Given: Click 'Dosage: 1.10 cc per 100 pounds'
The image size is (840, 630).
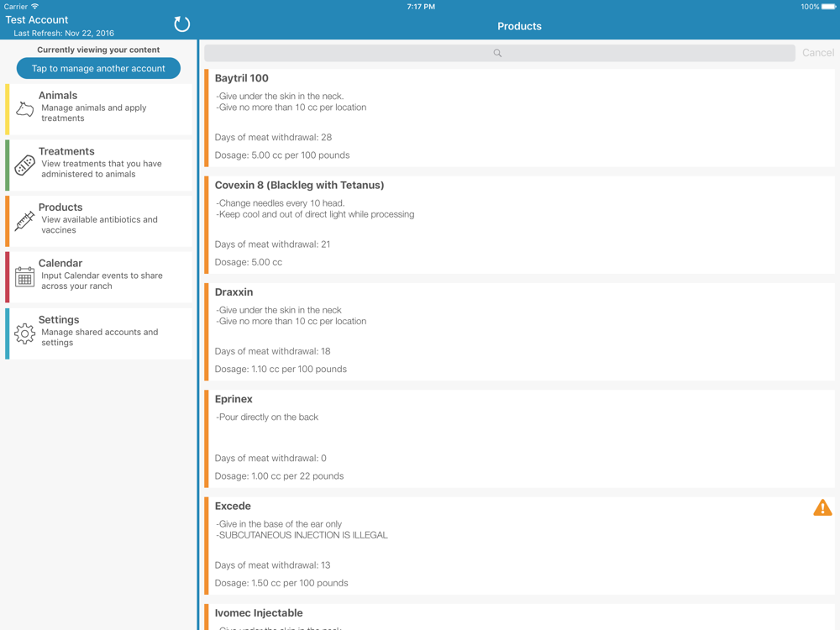Looking at the screenshot, I should click(x=281, y=369).
